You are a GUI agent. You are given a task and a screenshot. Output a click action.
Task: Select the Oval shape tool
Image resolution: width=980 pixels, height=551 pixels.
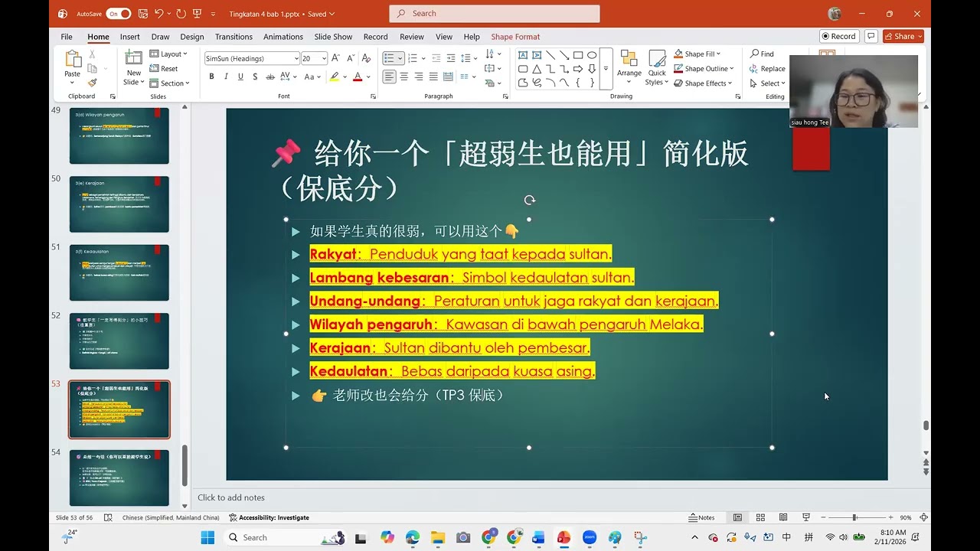pos(592,55)
